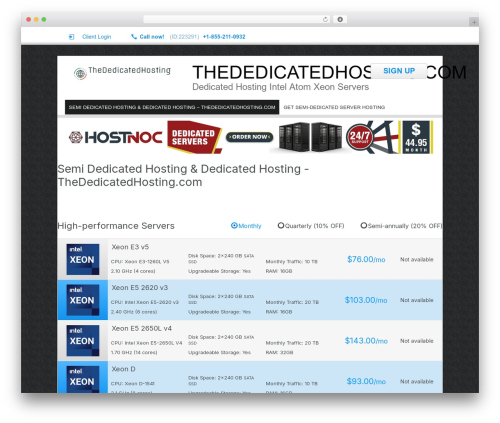
Task: Click the ORDER NOW banner button
Action: pos(249,137)
